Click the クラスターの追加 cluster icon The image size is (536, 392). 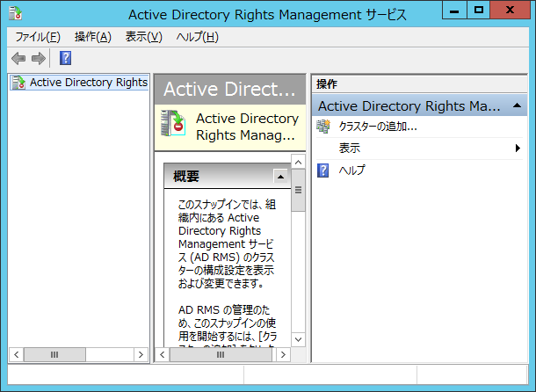323,127
